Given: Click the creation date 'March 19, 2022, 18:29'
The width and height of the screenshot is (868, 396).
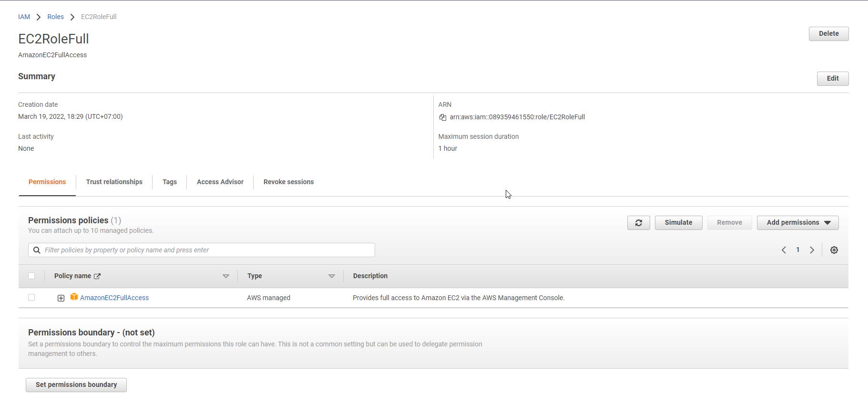Looking at the screenshot, I should pos(70,116).
